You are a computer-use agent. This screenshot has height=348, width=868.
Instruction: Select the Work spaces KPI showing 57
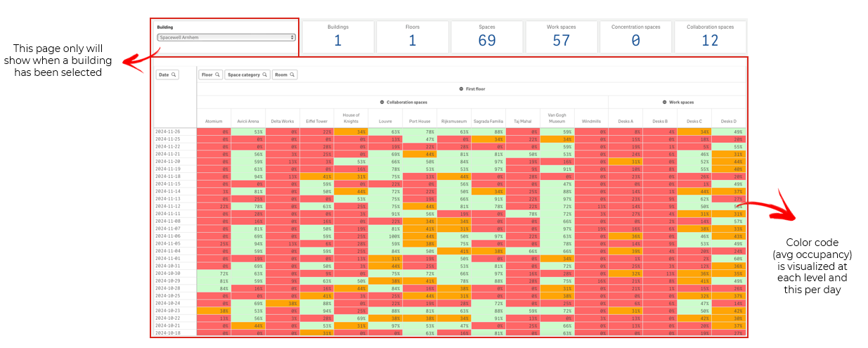point(561,36)
